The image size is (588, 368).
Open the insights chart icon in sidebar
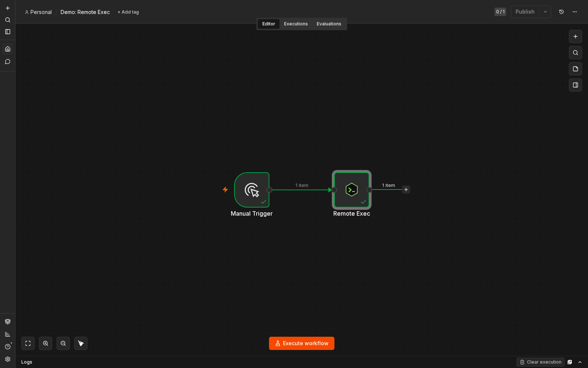pyautogui.click(x=8, y=334)
